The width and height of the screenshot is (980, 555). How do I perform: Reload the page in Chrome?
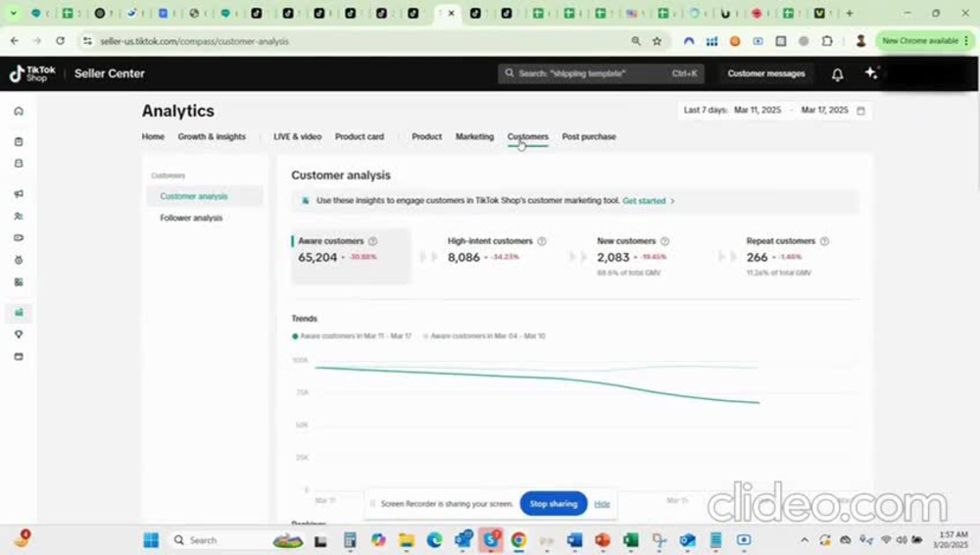click(x=60, y=40)
